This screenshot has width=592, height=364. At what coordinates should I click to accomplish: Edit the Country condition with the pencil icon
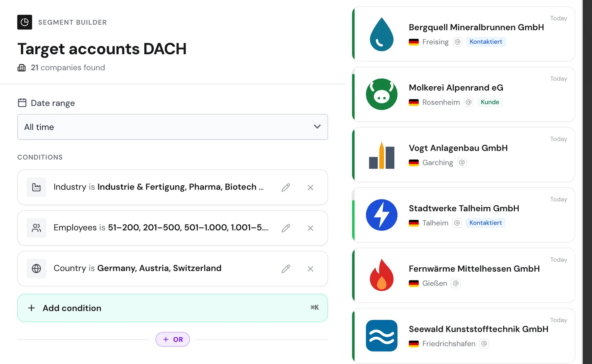286,269
